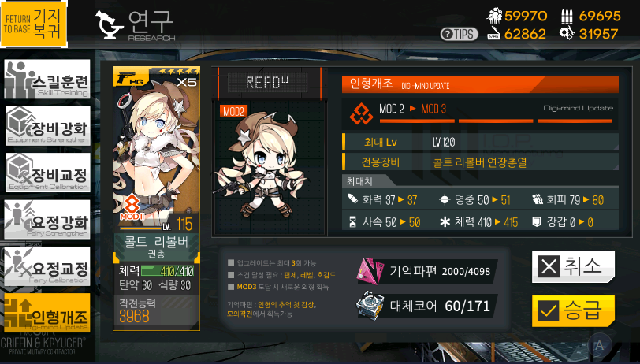Viewport: 640px width, 364px height.
Task: Open the Equipment Strengthen menu
Action: 48,126
